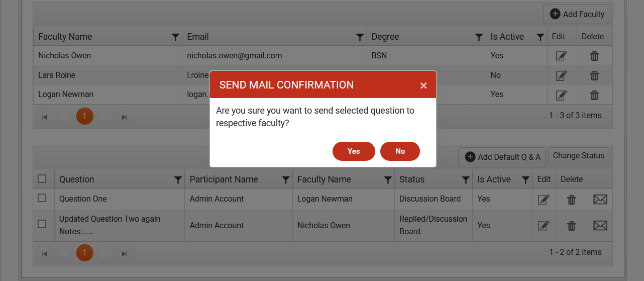
Task: Send mail for Question One envelope icon
Action: [x=600, y=199]
